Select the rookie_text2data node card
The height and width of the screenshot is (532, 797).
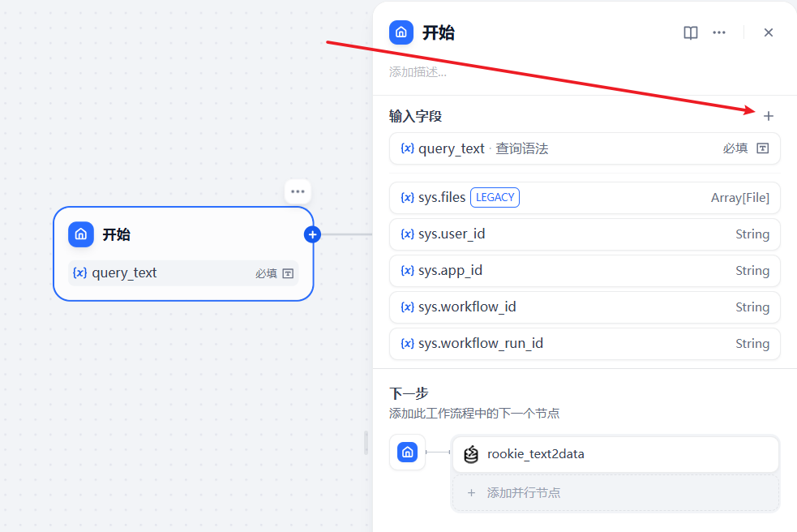615,453
